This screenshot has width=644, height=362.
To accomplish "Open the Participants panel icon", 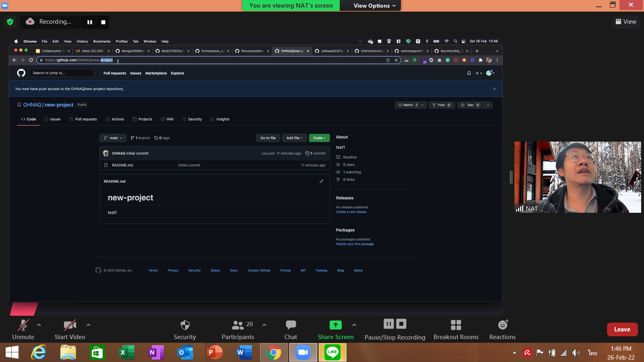I will coord(238,325).
